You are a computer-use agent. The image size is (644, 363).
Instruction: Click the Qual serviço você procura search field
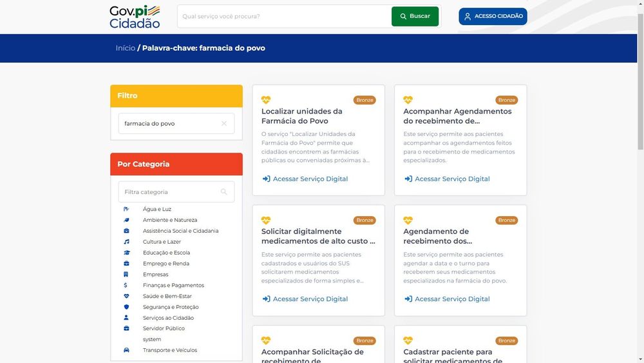284,17
